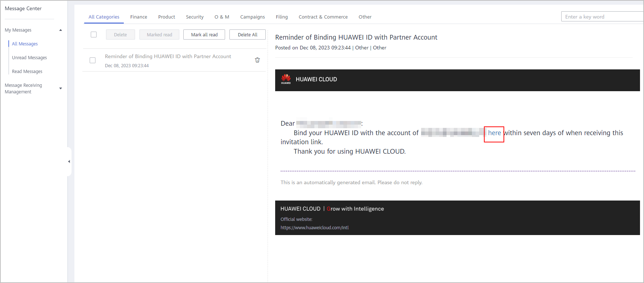Open the Filing tab
This screenshot has width=644, height=283.
282,17
